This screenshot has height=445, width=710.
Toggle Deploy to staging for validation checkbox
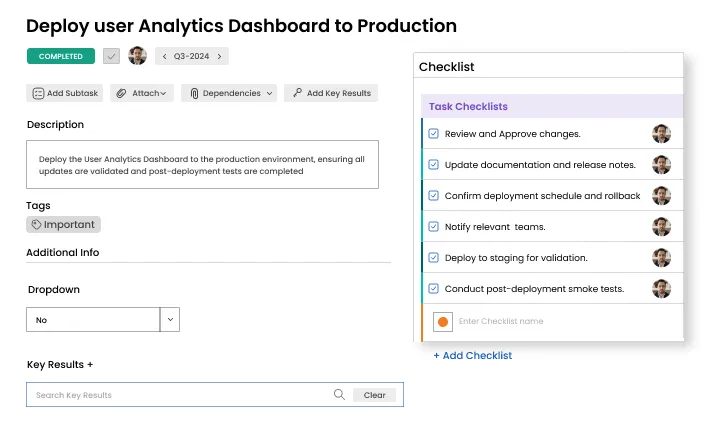point(433,258)
